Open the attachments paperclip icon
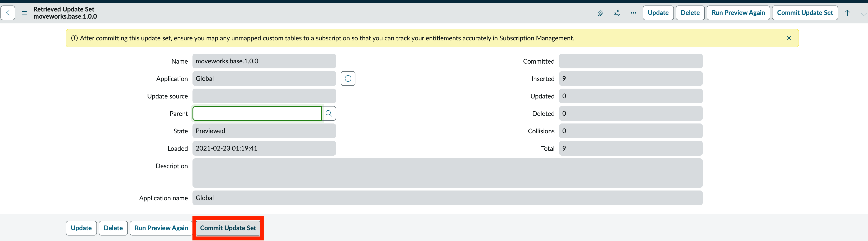Viewport: 868px width, 241px height. 600,13
